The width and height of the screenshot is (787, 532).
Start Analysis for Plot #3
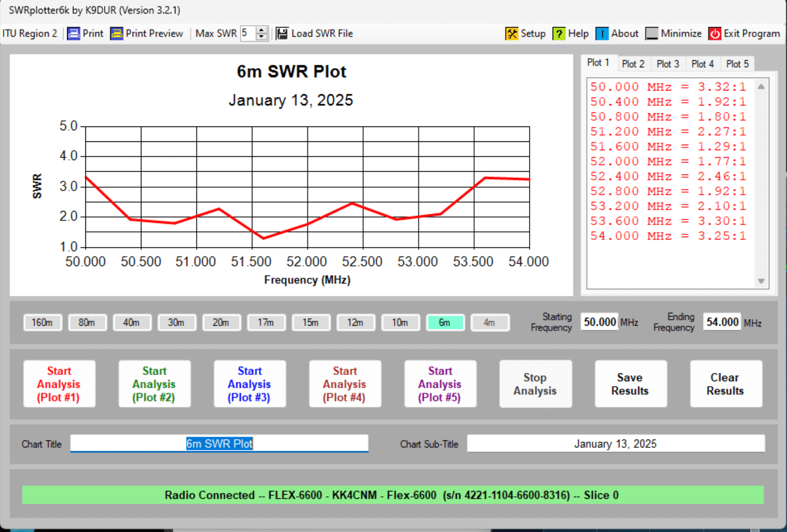pyautogui.click(x=250, y=384)
